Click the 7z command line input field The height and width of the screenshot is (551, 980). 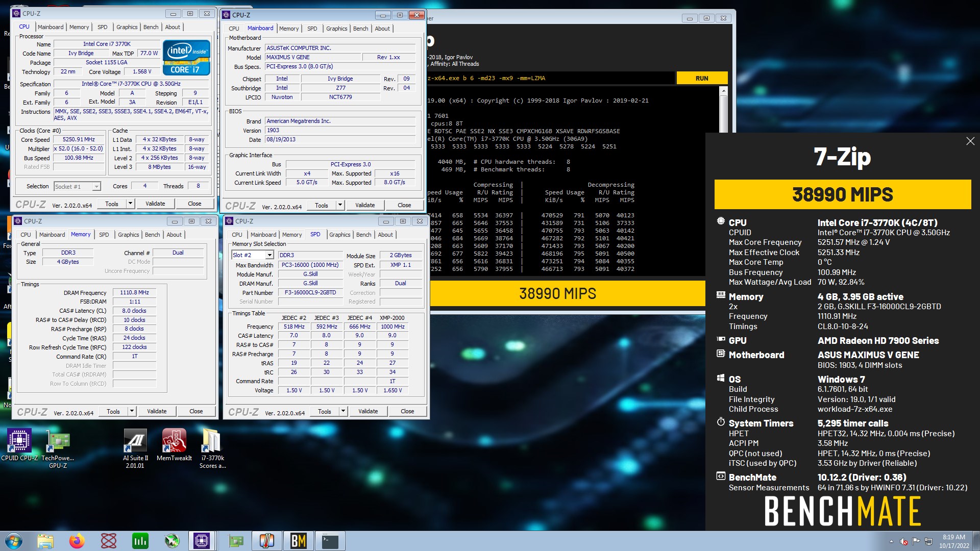550,78
